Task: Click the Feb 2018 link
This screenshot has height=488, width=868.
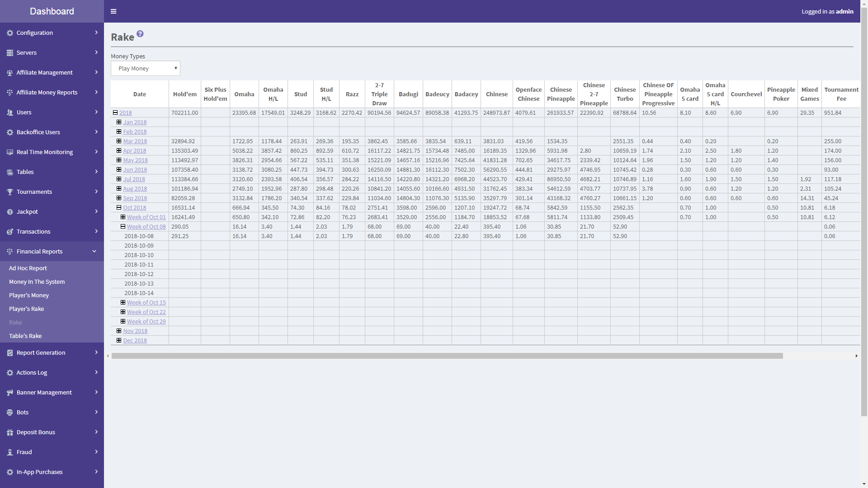Action: coord(135,131)
